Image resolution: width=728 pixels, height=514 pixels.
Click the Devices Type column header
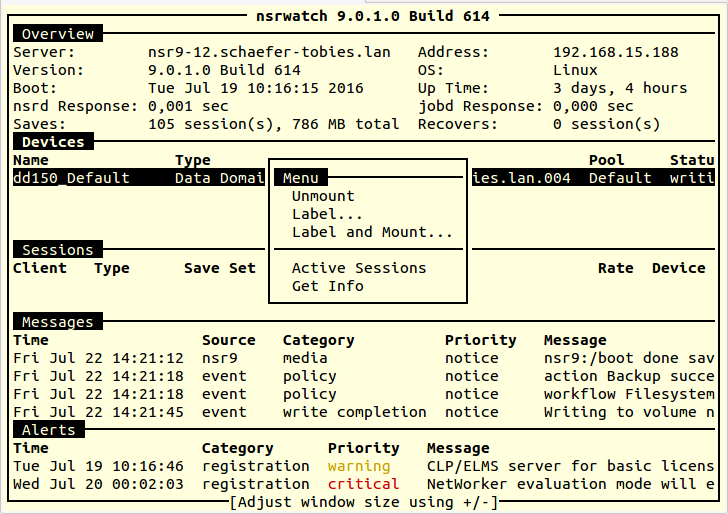point(193,160)
